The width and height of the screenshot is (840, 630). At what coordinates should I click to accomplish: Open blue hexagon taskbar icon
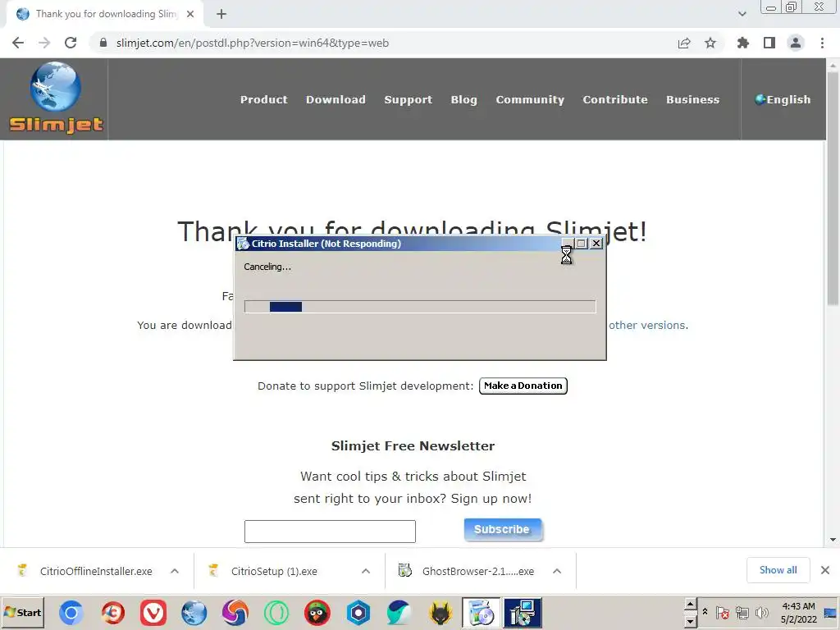(358, 613)
